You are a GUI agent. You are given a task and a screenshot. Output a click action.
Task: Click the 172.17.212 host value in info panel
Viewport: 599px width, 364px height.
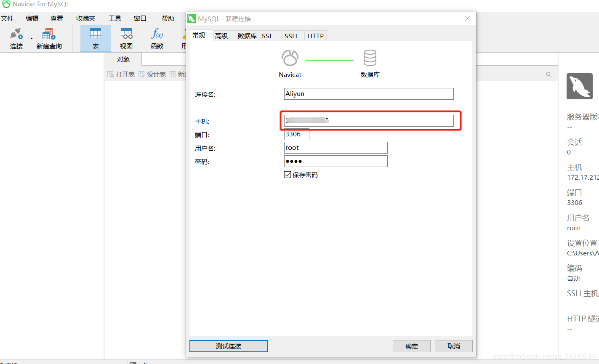pyautogui.click(x=583, y=178)
